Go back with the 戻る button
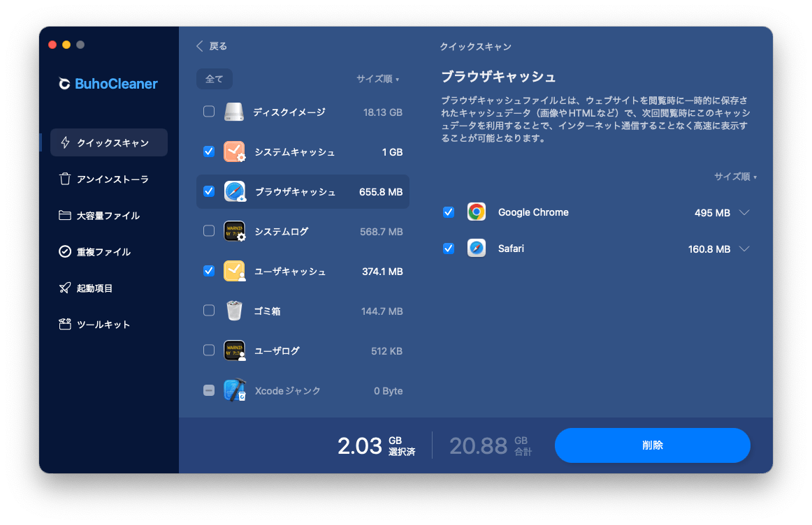This screenshot has width=812, height=525. pos(212,46)
